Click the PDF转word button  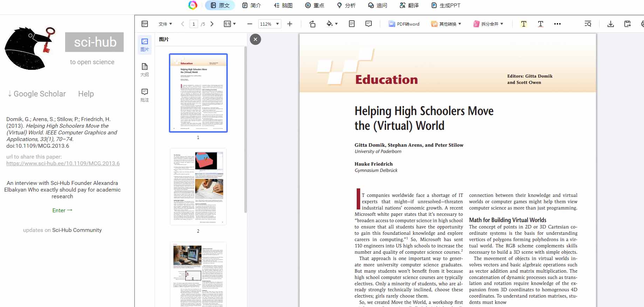(404, 24)
